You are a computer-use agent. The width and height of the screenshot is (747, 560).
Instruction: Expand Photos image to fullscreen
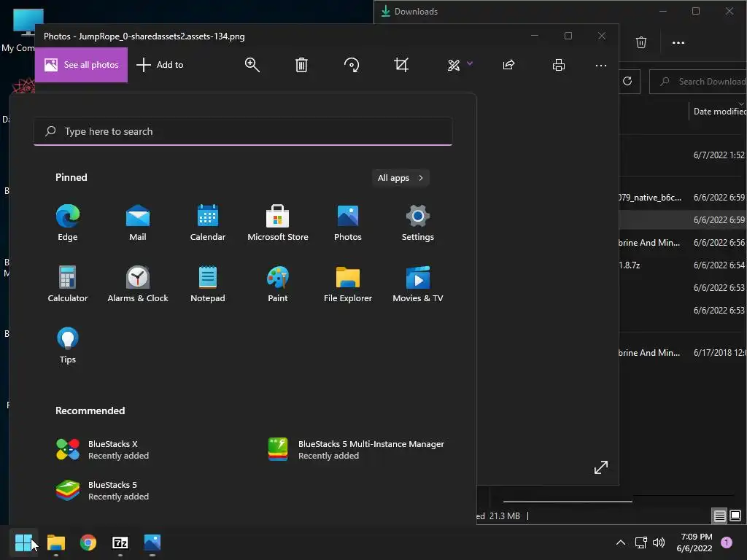(601, 467)
